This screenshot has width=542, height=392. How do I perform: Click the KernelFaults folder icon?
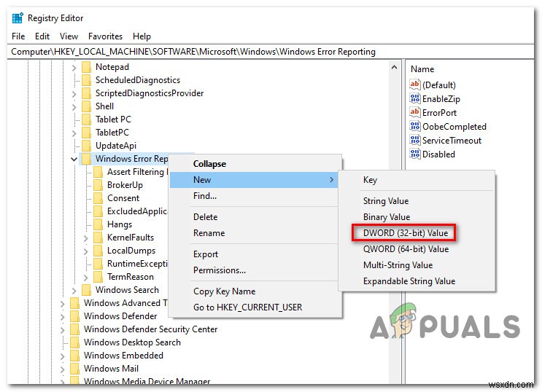pyautogui.click(x=98, y=238)
